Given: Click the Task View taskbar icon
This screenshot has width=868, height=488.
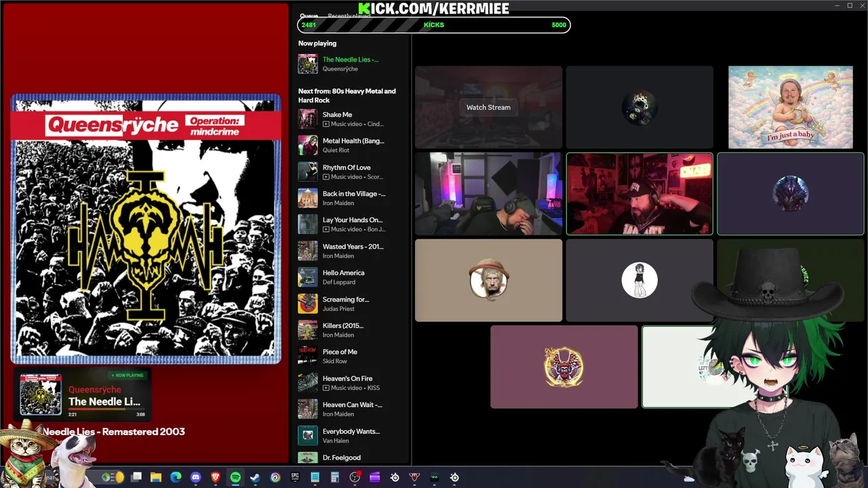Looking at the screenshot, I should [136, 477].
